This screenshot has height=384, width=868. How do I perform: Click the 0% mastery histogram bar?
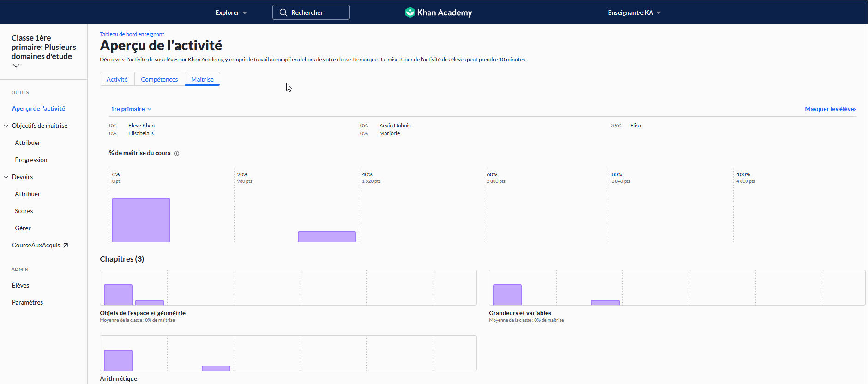(141, 220)
